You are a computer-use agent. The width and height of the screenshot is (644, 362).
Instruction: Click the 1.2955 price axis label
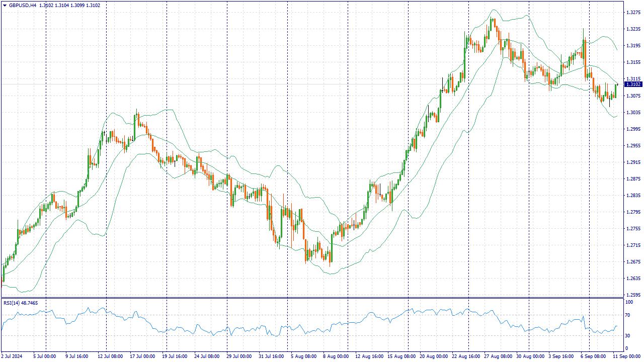(x=632, y=145)
